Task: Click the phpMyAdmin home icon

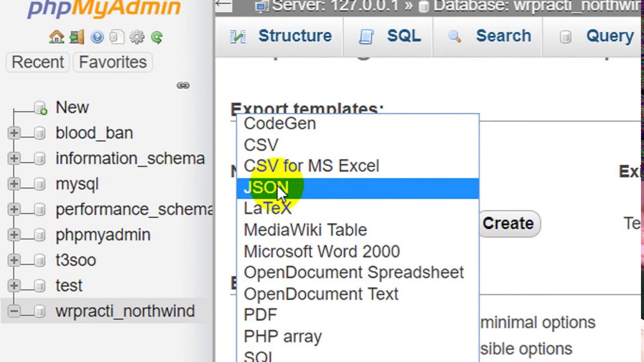Action: [x=56, y=37]
